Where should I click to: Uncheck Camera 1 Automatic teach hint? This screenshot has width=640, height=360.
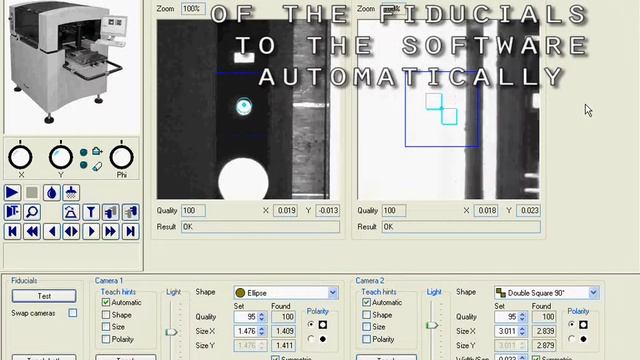coord(106,302)
